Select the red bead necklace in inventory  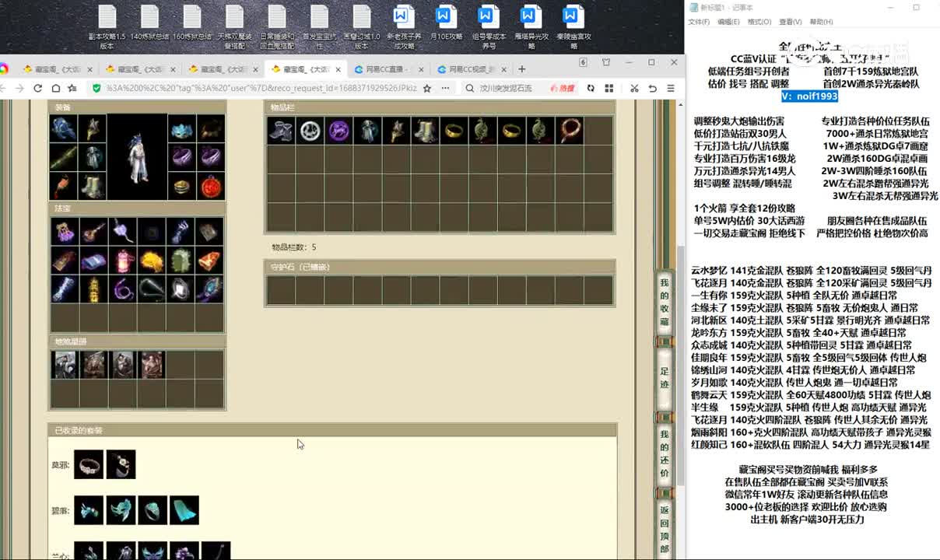pos(570,131)
